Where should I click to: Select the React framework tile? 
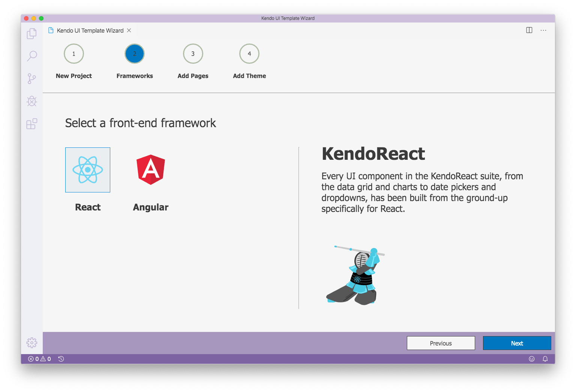(88, 170)
